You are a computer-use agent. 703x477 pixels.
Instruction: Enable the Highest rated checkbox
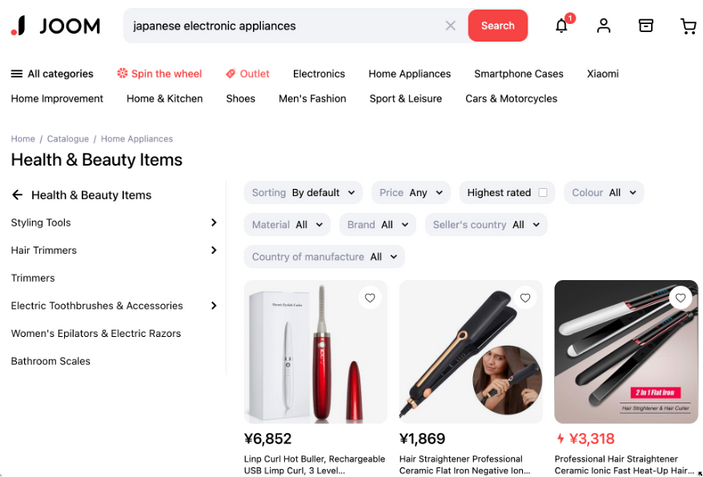click(x=543, y=193)
